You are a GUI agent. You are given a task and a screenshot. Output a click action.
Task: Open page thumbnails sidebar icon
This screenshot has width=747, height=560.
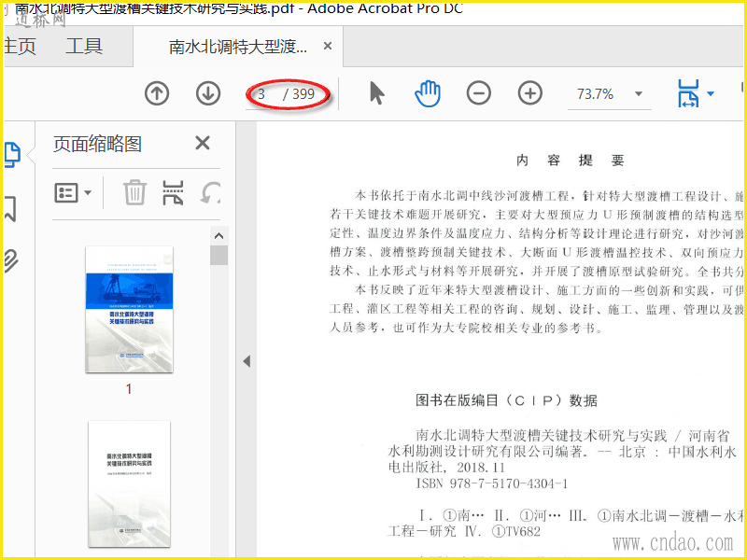pyautogui.click(x=12, y=154)
